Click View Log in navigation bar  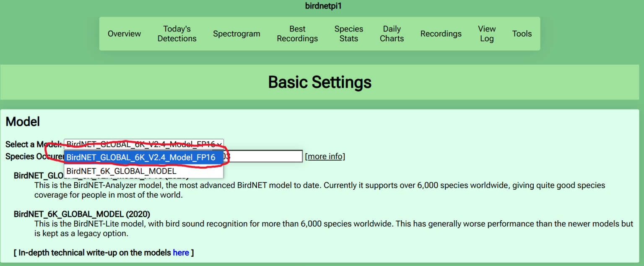(486, 34)
